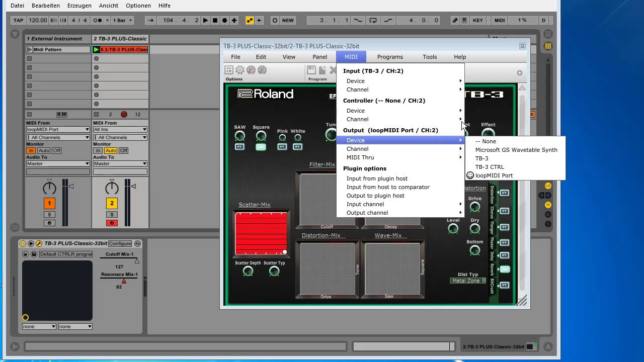644x362 pixels.
Task: Open track 1 MIDI From loopMIDI Port dropdown
Action: pyautogui.click(x=58, y=129)
